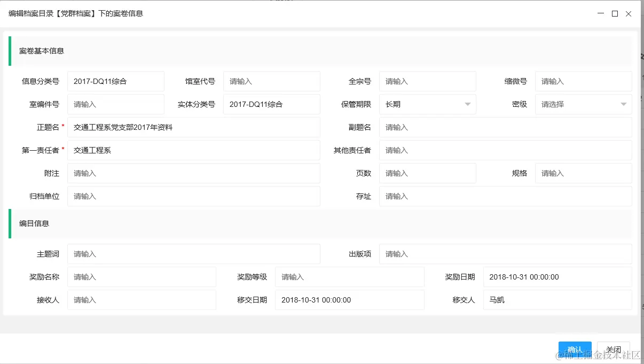The image size is (644, 364).
Task: Click the 移交人 field showing 马凯
Action: tap(557, 300)
